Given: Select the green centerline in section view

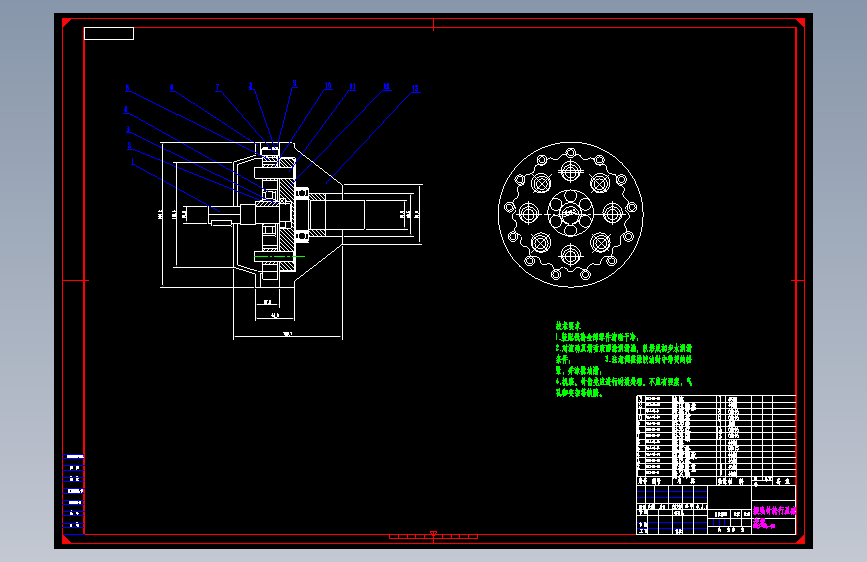Looking at the screenshot, I should pyautogui.click(x=280, y=257).
